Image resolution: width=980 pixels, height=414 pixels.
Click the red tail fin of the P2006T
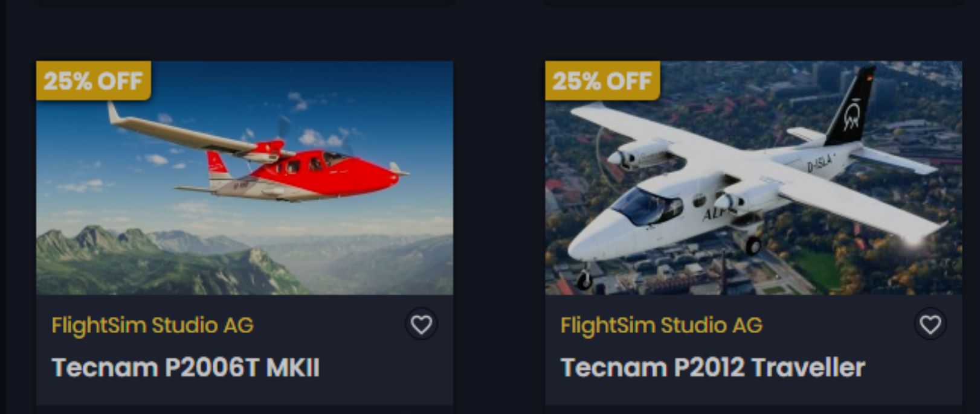[217, 164]
